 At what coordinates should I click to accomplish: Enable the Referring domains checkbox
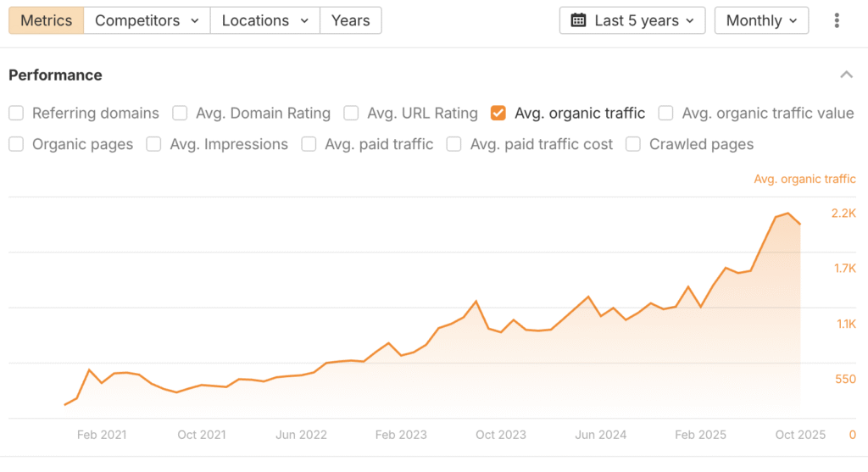click(16, 113)
